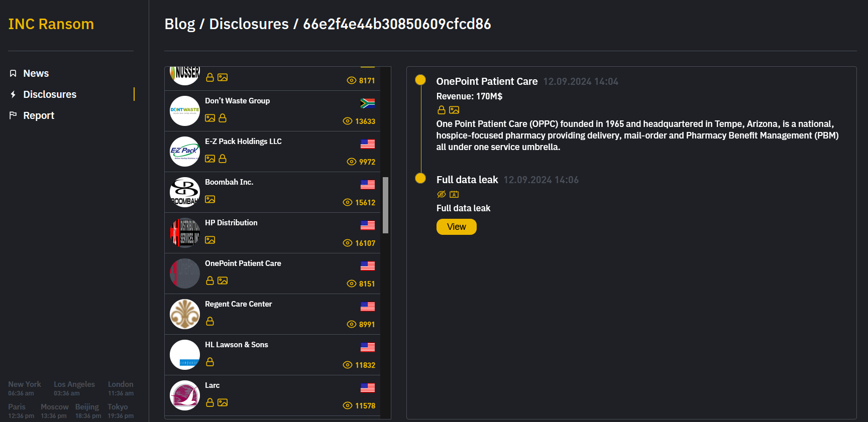Click the bookmark icon next to News
Screen dimensions: 868x422
(x=13, y=74)
